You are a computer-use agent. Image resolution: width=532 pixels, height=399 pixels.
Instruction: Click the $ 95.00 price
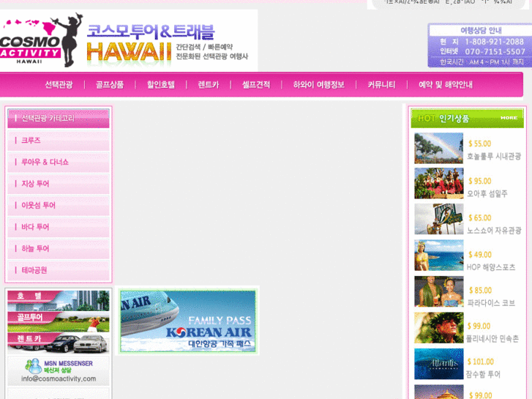(x=480, y=181)
